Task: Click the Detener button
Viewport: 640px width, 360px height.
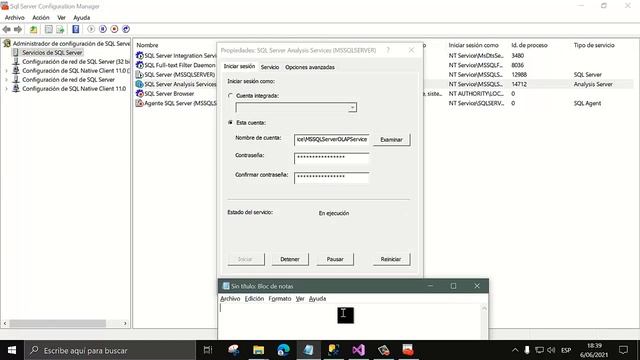Action: 290,259
